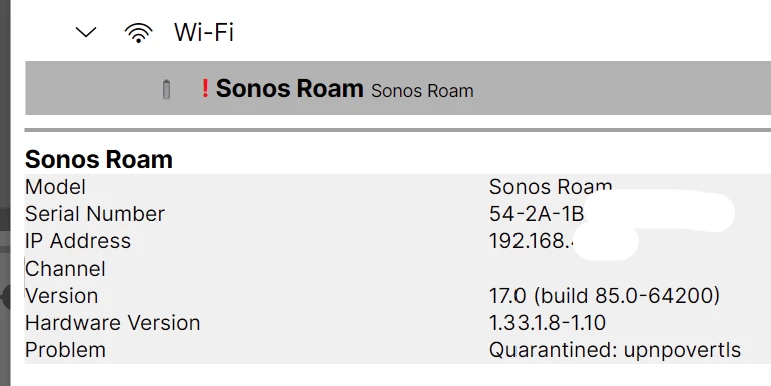Select the bold Sonos Roam row title
This screenshot has height=386, width=771.
pos(289,89)
